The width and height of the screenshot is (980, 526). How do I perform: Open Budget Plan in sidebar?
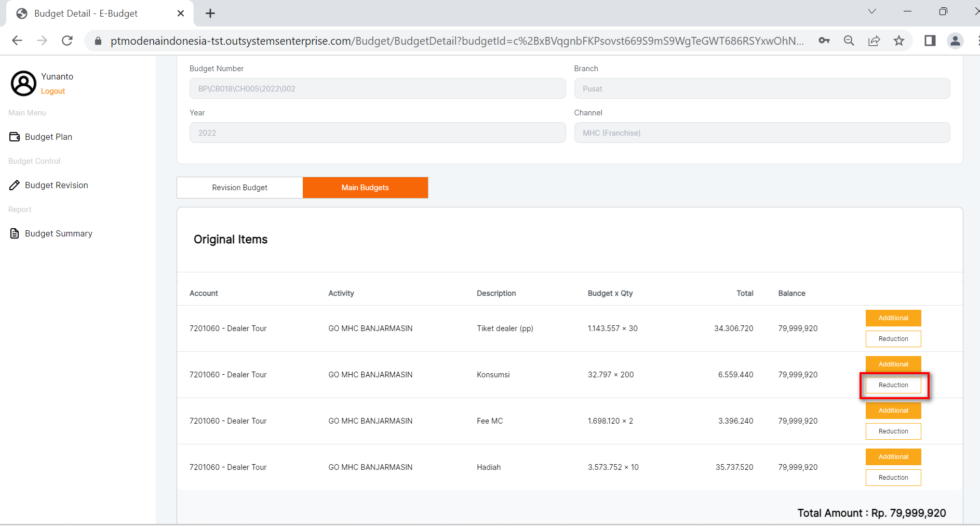[48, 137]
